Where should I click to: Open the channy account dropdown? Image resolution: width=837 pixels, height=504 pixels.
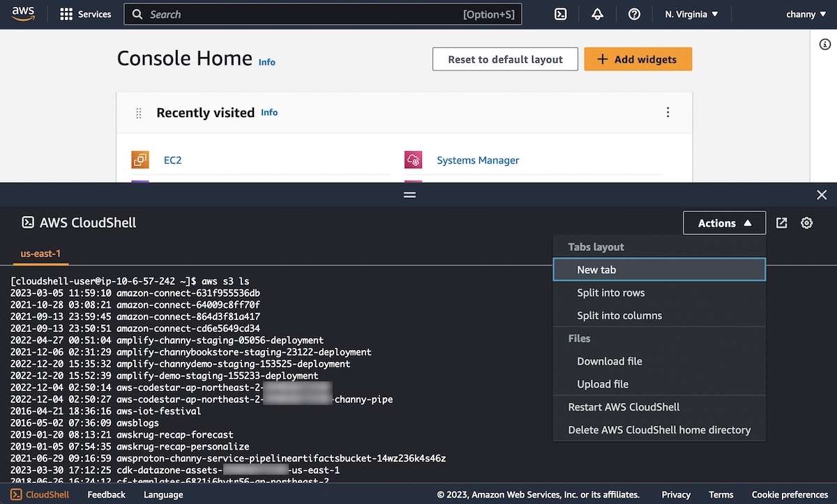click(806, 14)
